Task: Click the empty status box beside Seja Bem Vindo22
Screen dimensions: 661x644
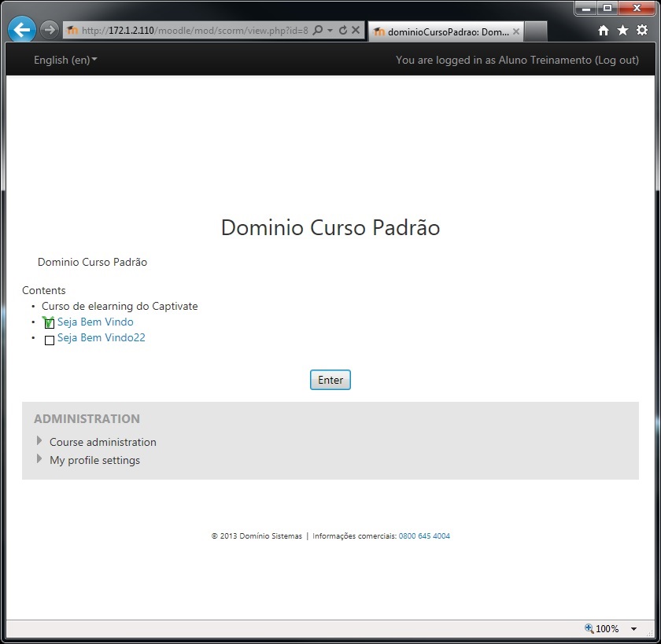Action: (50, 340)
